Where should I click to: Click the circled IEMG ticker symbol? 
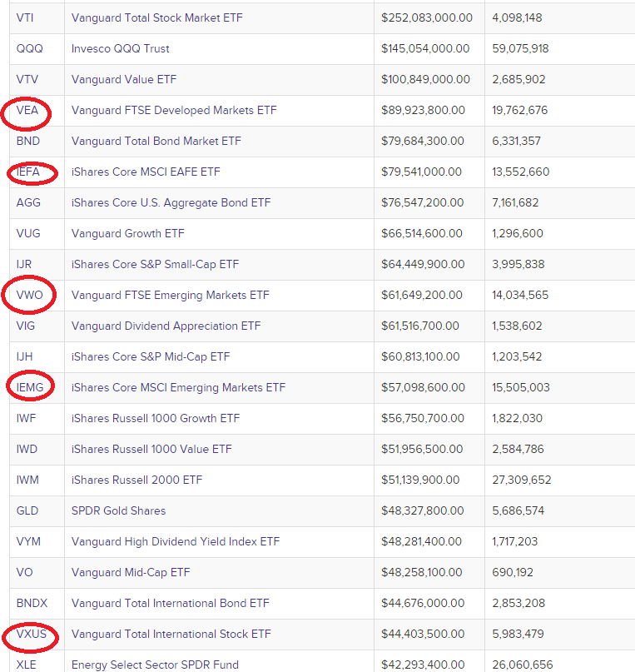30,388
